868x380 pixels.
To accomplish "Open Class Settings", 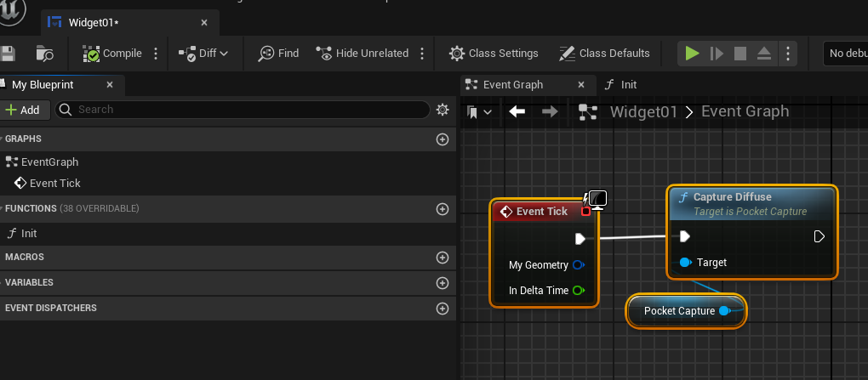I will click(494, 54).
